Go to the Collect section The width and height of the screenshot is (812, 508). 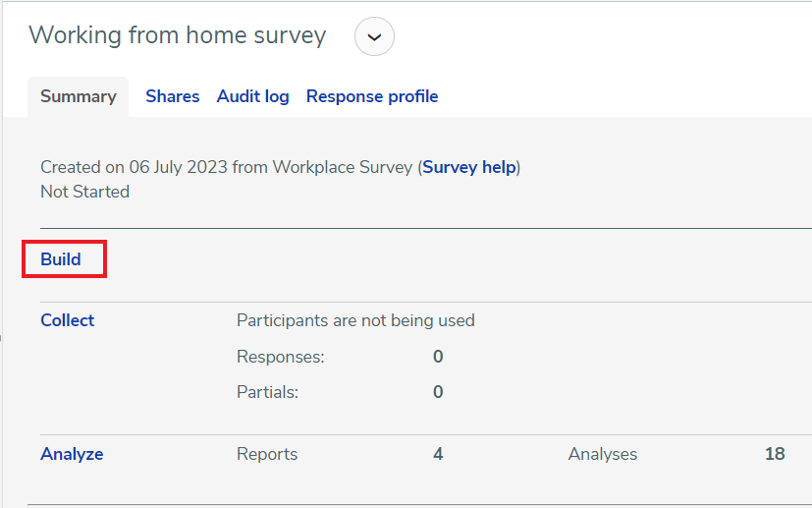68,320
